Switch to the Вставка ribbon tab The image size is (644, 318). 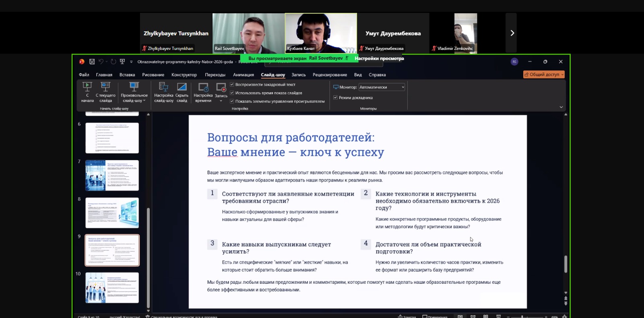[x=127, y=75]
